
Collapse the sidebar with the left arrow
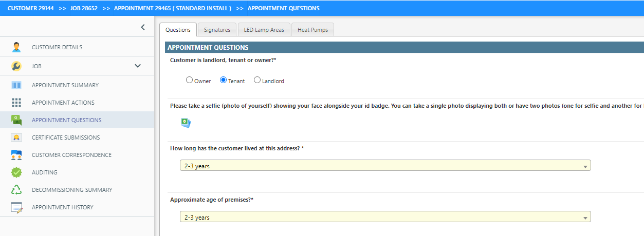point(143,27)
